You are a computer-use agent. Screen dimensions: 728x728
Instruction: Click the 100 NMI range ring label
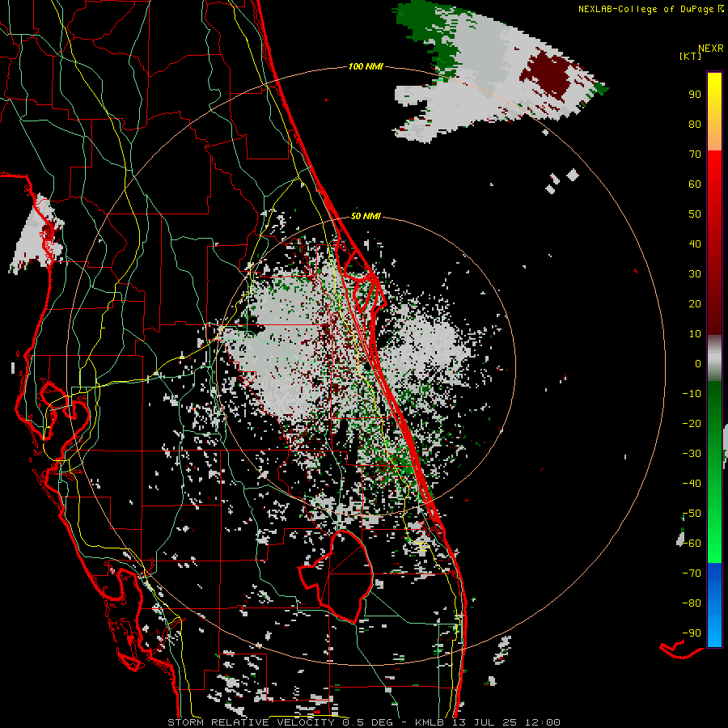tap(366, 67)
